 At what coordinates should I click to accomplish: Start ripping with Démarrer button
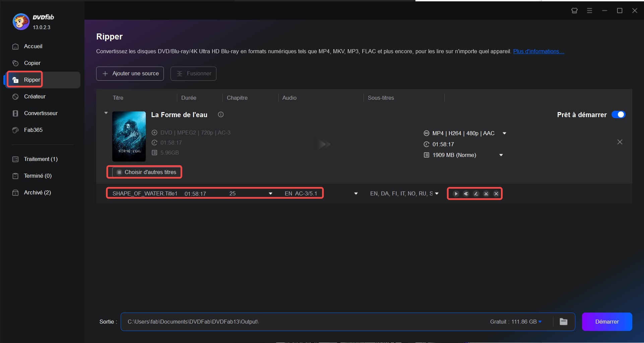coord(607,322)
